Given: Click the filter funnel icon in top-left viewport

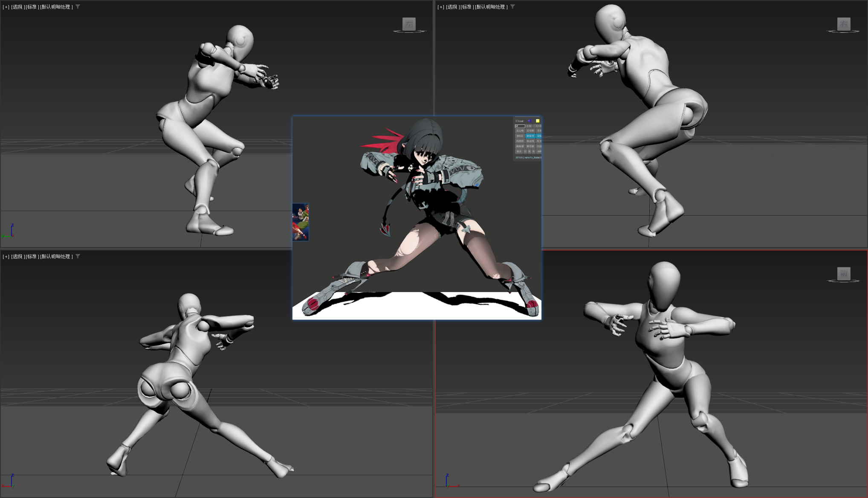Looking at the screenshot, I should [x=78, y=7].
